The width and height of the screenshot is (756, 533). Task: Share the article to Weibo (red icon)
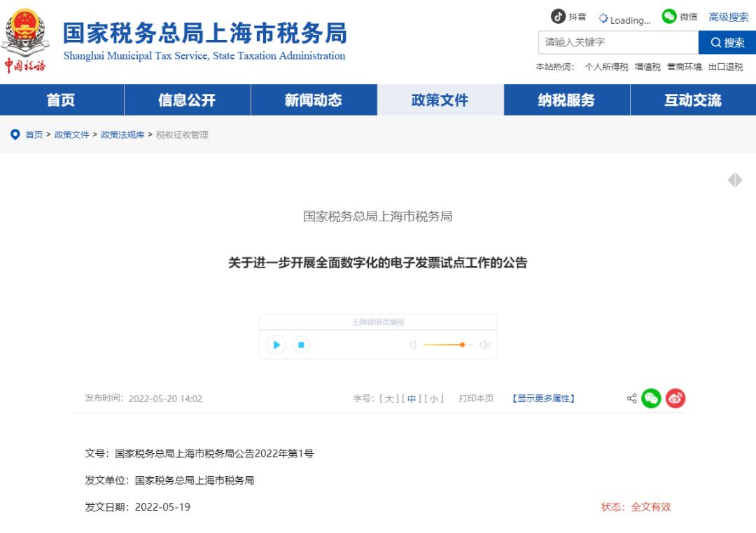coord(674,398)
